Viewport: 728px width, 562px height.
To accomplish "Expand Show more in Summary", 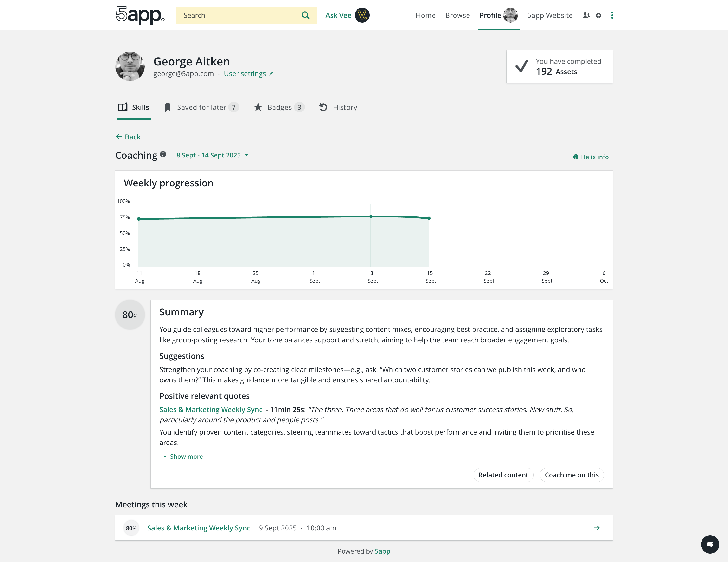I will coord(183,456).
